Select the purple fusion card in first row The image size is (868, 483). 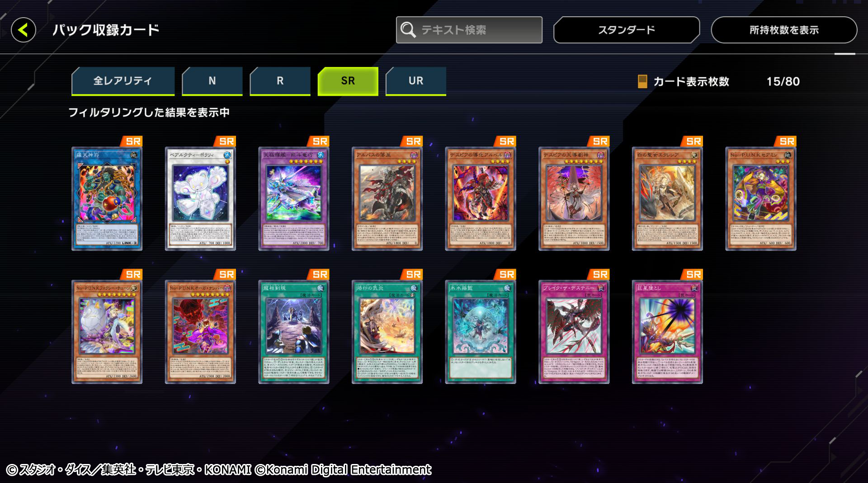tap(294, 199)
